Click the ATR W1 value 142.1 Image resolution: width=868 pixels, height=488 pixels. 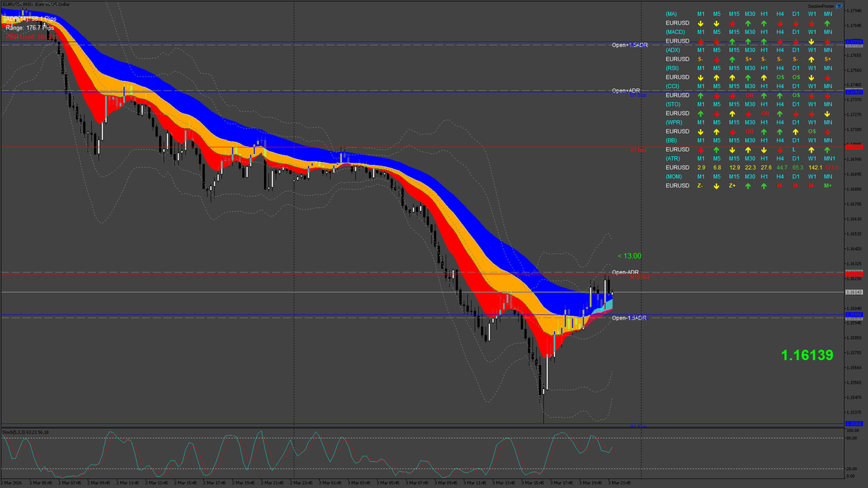coord(815,168)
